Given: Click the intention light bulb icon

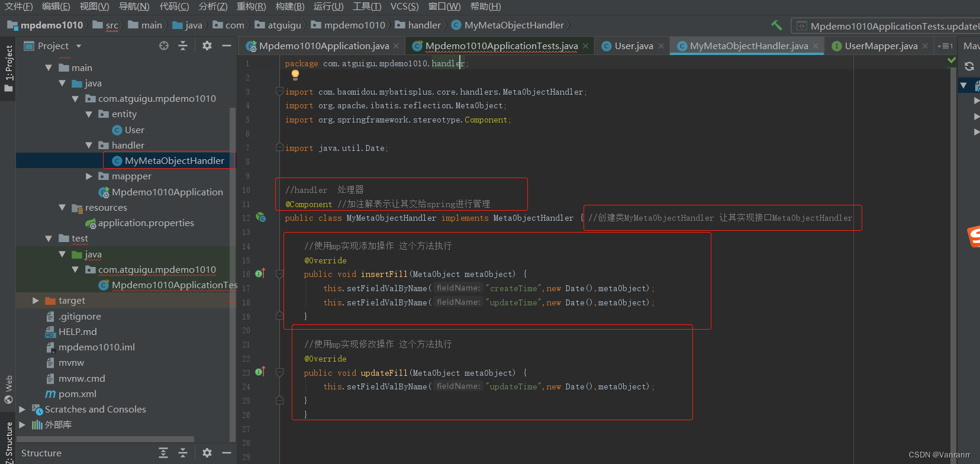Looking at the screenshot, I should (x=295, y=75).
